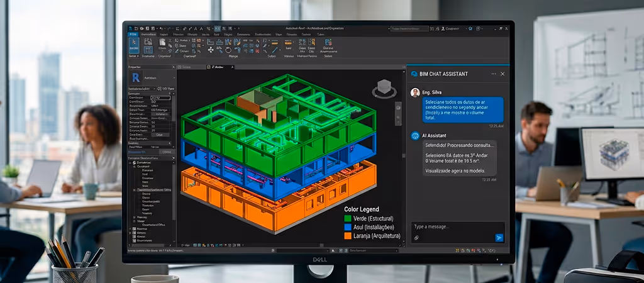Close the active 3D view tab
Screen dimensions: 644x283
[x=232, y=67]
